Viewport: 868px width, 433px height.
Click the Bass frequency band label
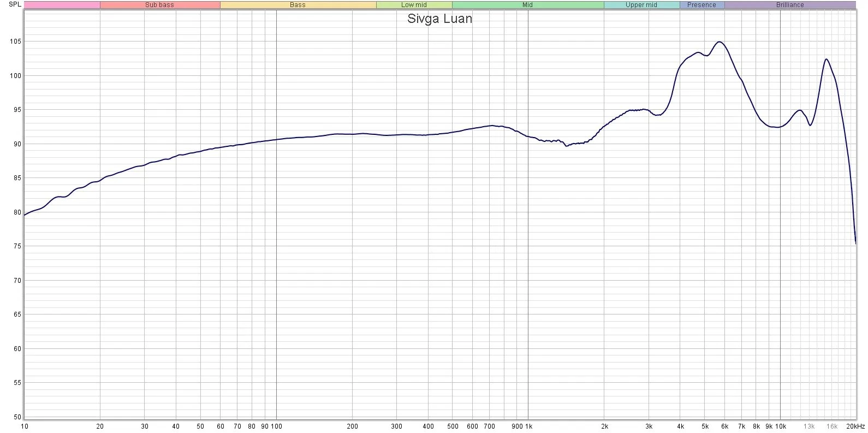(x=298, y=5)
